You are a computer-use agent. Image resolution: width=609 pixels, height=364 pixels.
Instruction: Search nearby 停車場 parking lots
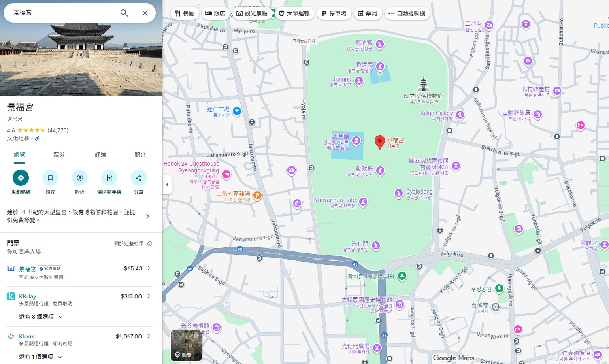tap(334, 13)
